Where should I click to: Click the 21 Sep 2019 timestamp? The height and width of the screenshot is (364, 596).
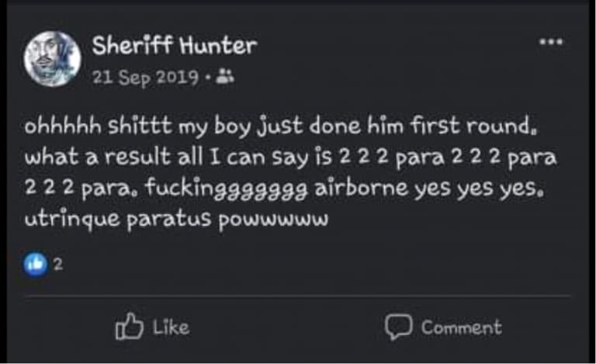(x=146, y=78)
